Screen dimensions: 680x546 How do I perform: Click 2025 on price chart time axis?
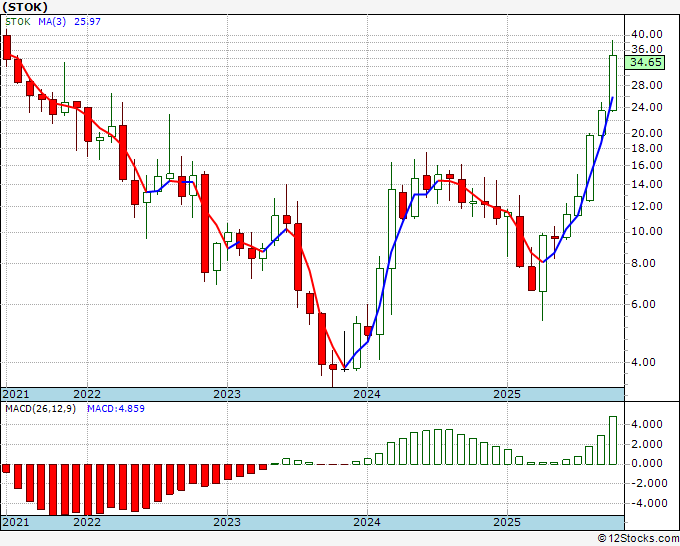coord(507,394)
